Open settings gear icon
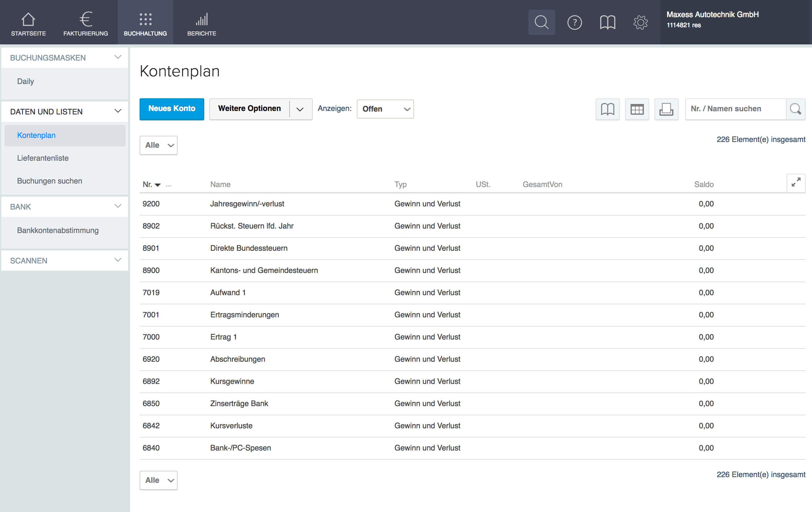 (x=640, y=23)
